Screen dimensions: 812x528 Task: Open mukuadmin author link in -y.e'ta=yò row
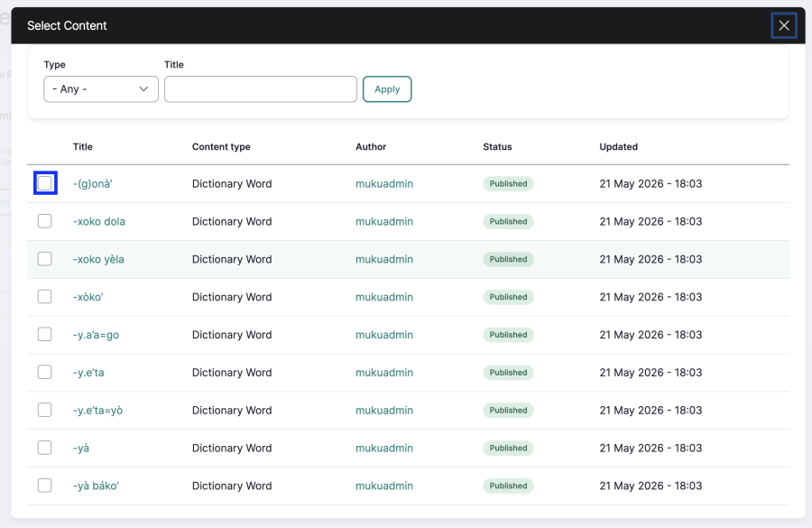pos(384,411)
